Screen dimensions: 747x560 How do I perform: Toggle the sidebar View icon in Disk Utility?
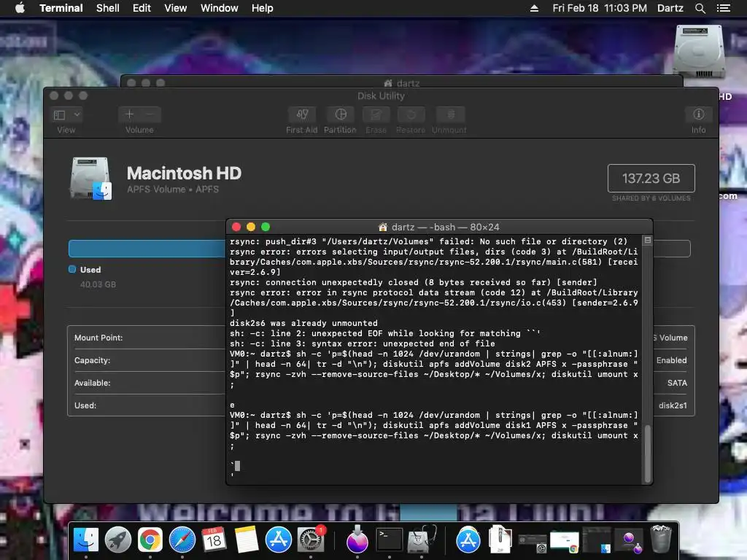pos(60,114)
